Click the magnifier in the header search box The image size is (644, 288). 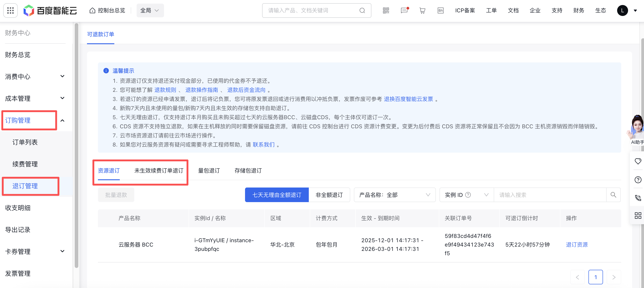click(362, 10)
